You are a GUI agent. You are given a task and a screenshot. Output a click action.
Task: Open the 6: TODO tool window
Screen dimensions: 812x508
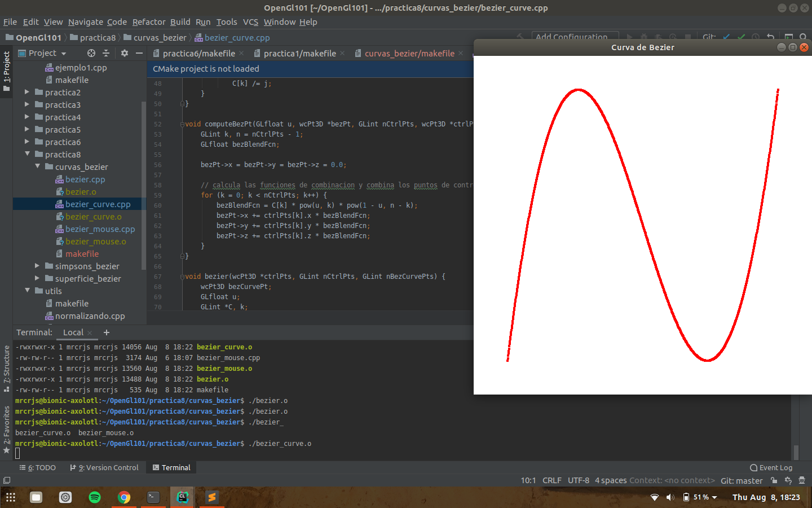[x=38, y=468]
